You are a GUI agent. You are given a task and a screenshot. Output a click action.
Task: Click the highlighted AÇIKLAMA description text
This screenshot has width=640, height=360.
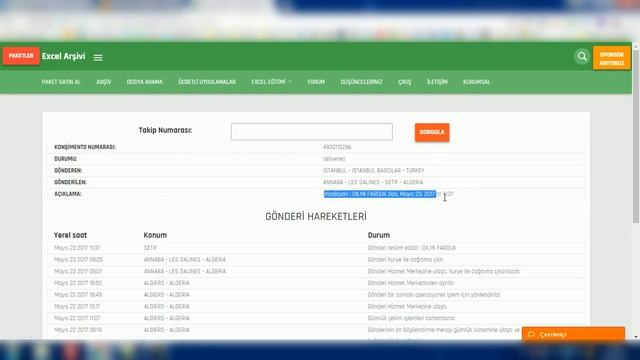point(380,194)
